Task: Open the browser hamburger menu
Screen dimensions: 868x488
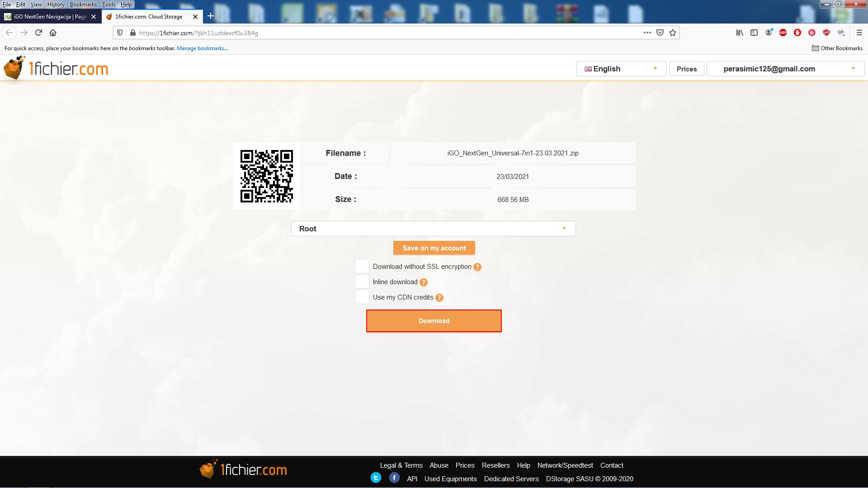Action: 859,33
